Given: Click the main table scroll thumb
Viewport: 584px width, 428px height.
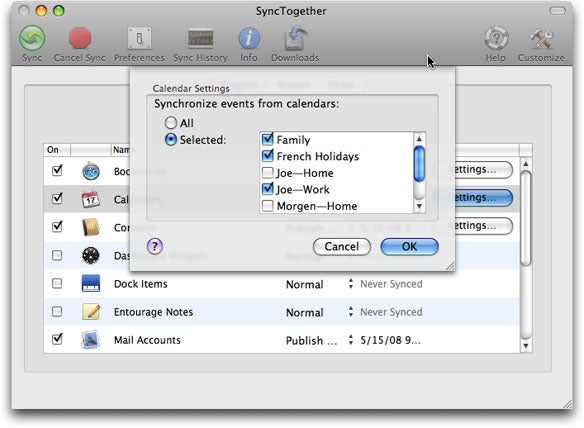Looking at the screenshot, I should [x=526, y=218].
